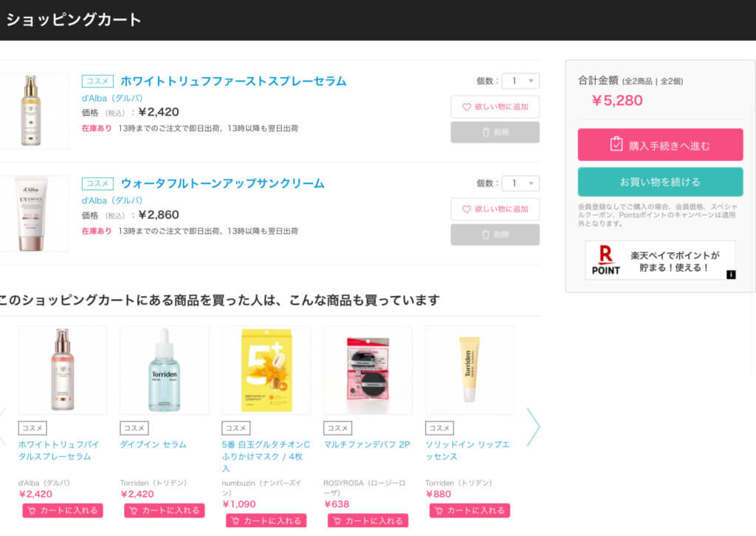756x536 pixels.
Task: Click the ROSYROSA（ロージーローザ） brand name
Action: tap(365, 487)
